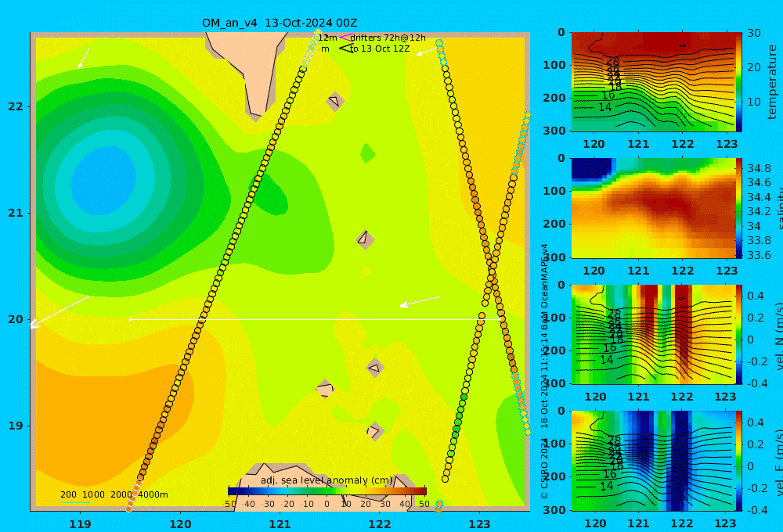This screenshot has height=532, width=783.
Task: Click the magenta arrowhead in the drifter legend
Action: pos(345,37)
